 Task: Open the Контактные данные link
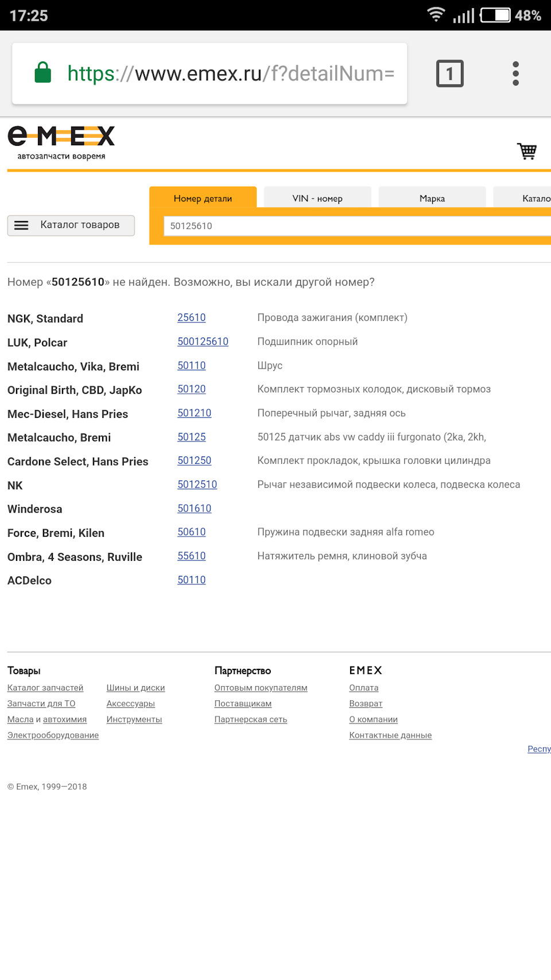click(390, 735)
